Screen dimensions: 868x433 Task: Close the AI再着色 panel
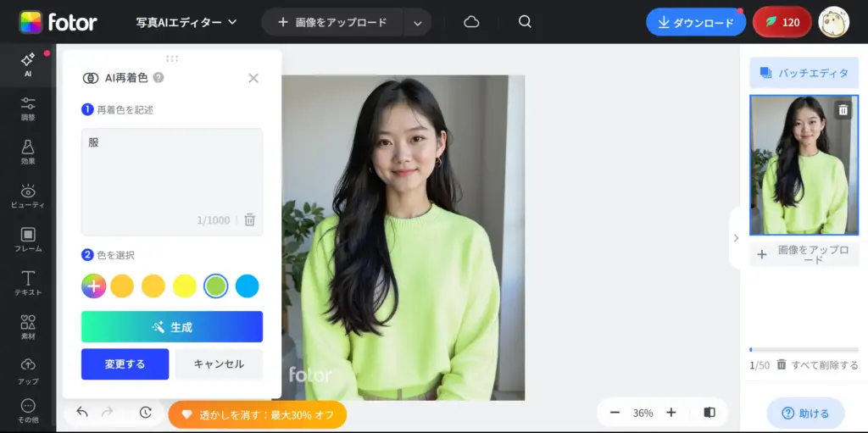(253, 78)
